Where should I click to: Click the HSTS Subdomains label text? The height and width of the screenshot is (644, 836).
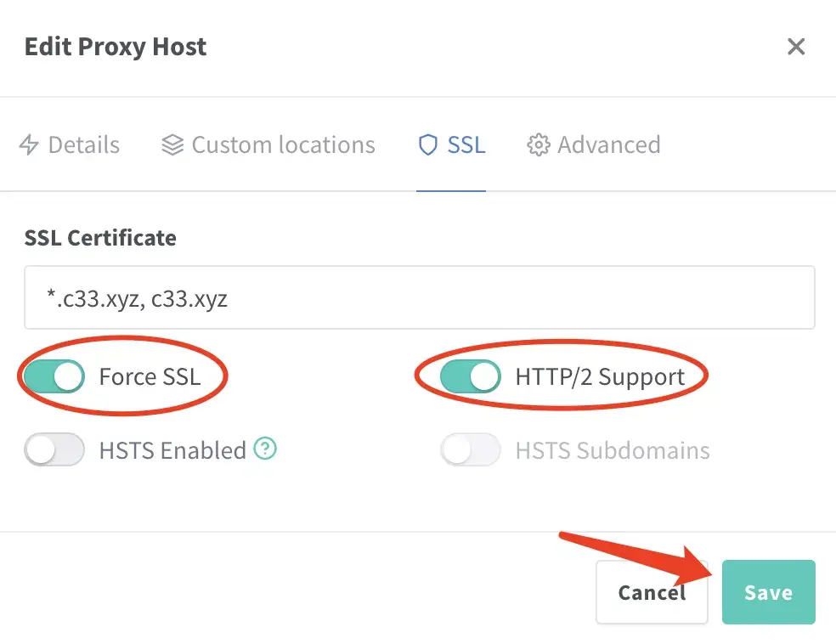coord(612,450)
